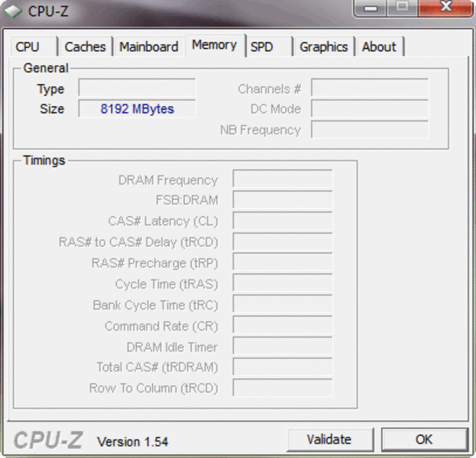Click the General group heading
This screenshot has width=476, height=458.
coord(46,68)
